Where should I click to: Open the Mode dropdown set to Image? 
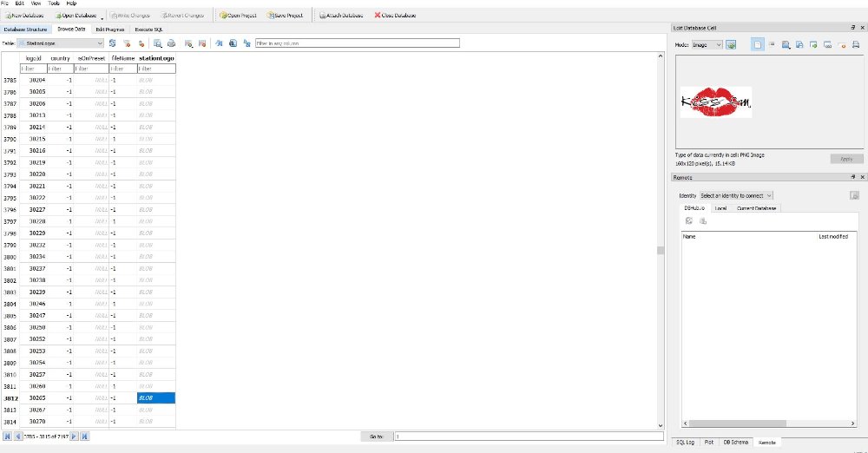(707, 45)
